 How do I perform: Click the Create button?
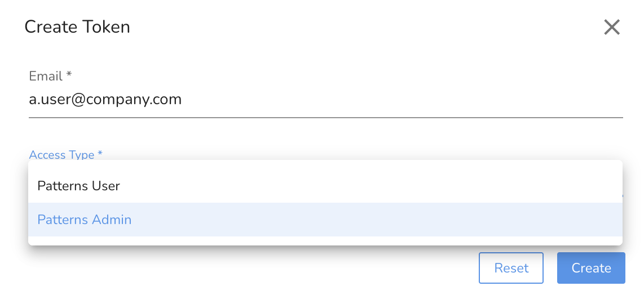click(x=591, y=268)
